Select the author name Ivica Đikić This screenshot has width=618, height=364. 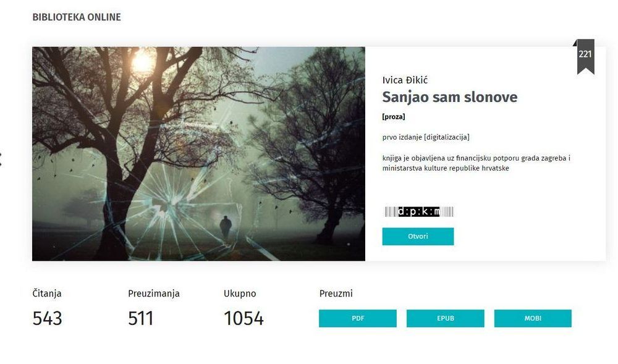point(405,80)
